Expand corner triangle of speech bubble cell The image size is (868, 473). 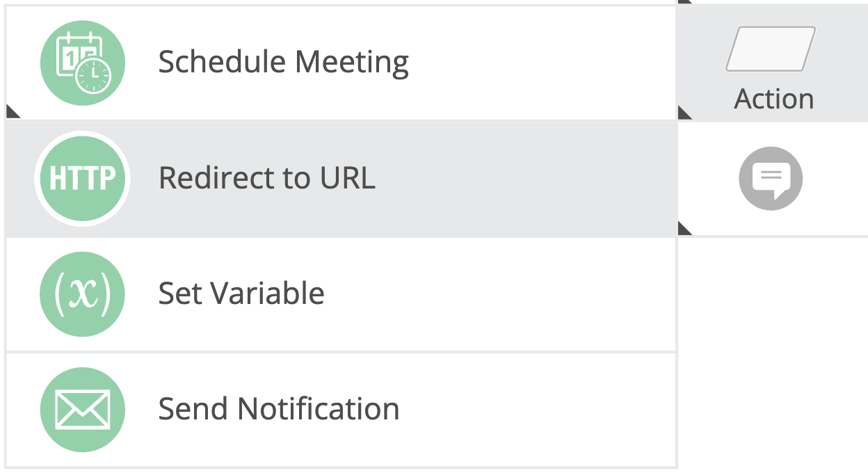pos(684,228)
